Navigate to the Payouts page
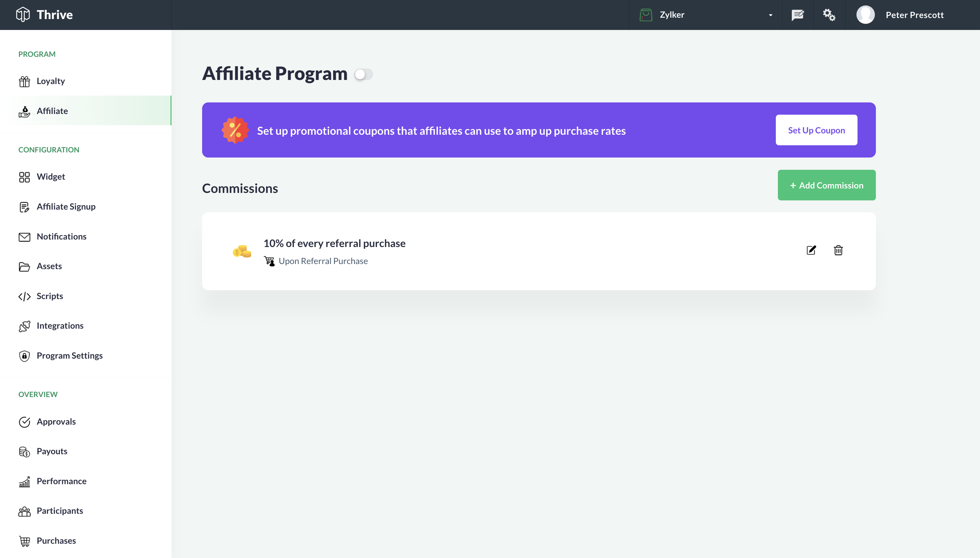This screenshot has width=980, height=558. tap(52, 451)
